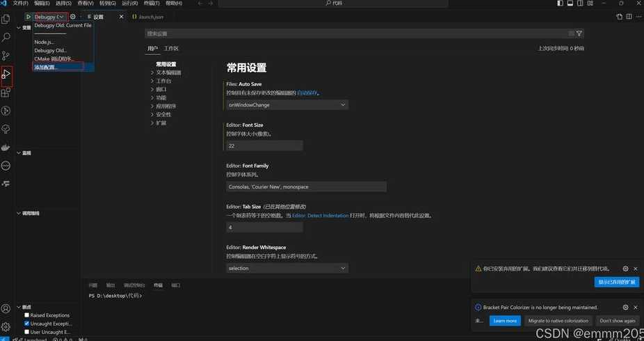Click the 显示已弃用的扩展 button
Viewport: 644px width, 341px height.
click(616, 283)
